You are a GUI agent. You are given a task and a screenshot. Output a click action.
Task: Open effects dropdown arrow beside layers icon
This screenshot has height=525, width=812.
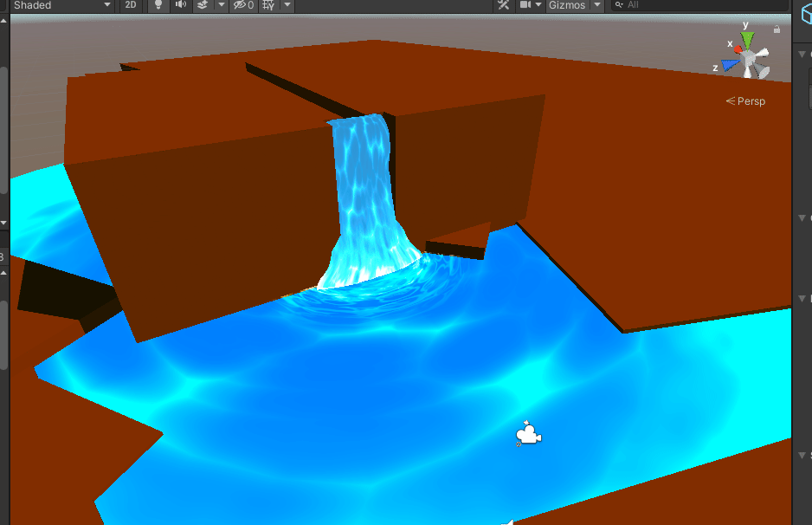221,5
